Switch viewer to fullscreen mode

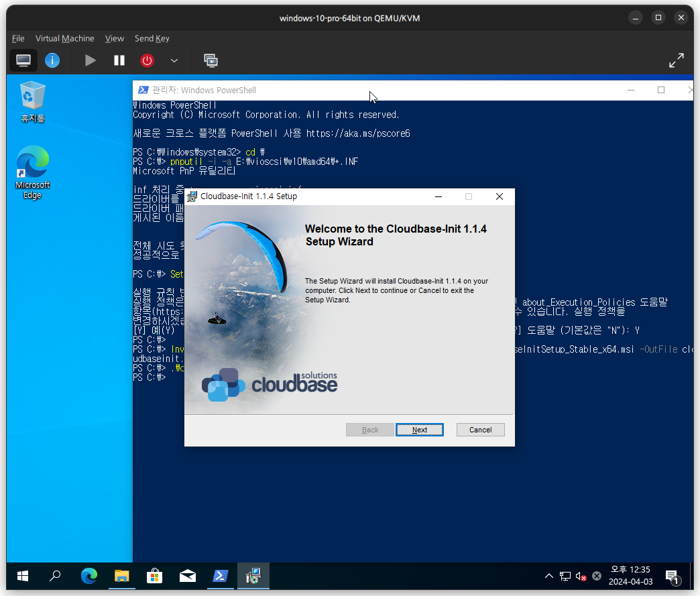click(x=676, y=60)
